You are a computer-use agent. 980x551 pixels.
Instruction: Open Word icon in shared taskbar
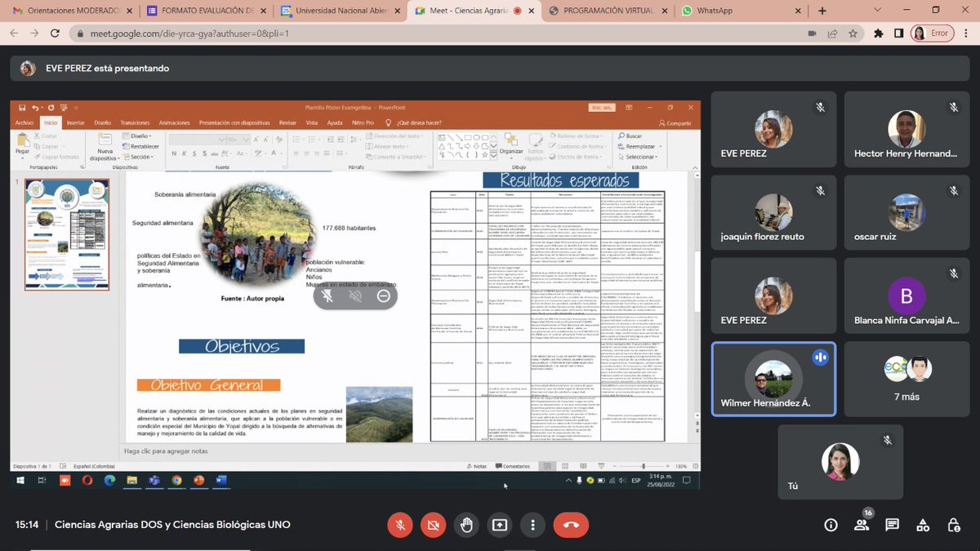tap(220, 481)
